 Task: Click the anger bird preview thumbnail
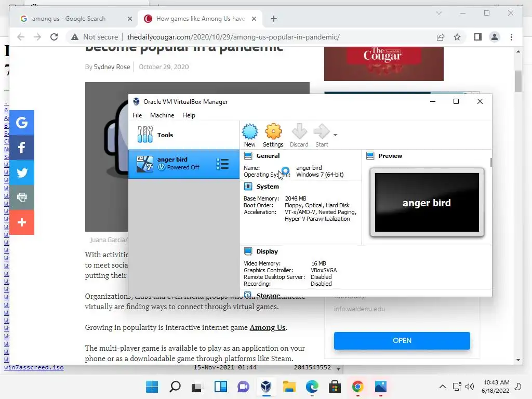(x=427, y=203)
